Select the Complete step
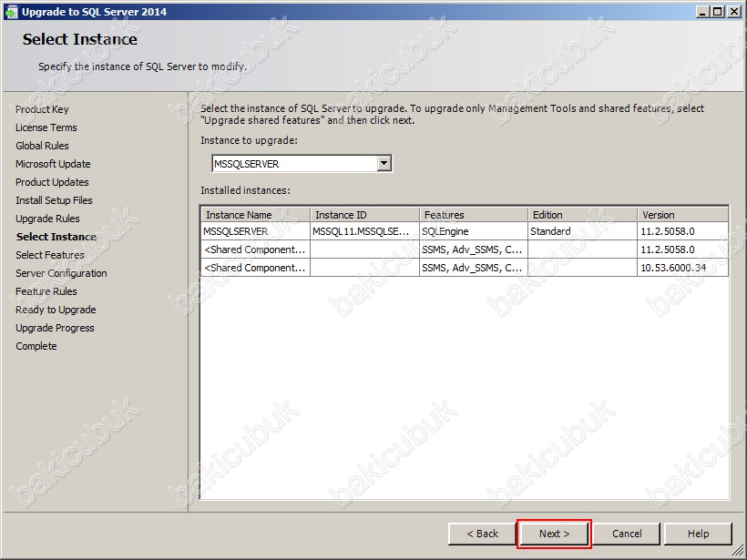Viewport: 747px width, 560px height. 36,346
